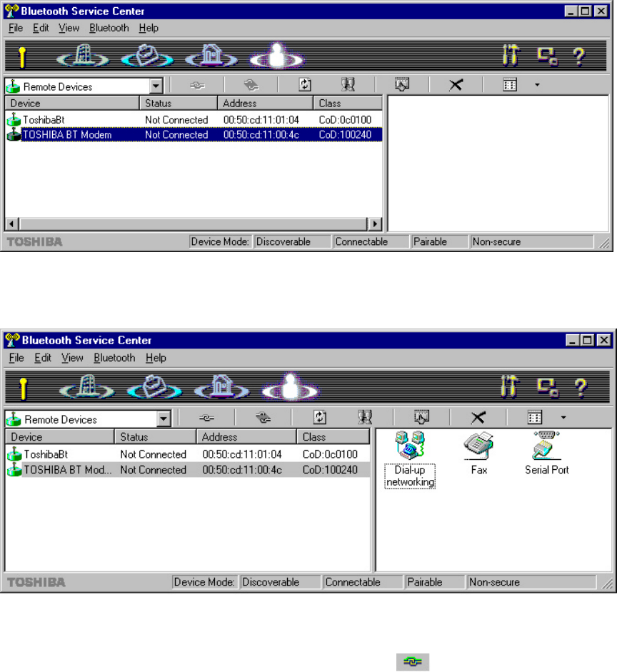The height and width of the screenshot is (672, 617).
Task: Sort by Address column in lower window
Action: [x=246, y=437]
